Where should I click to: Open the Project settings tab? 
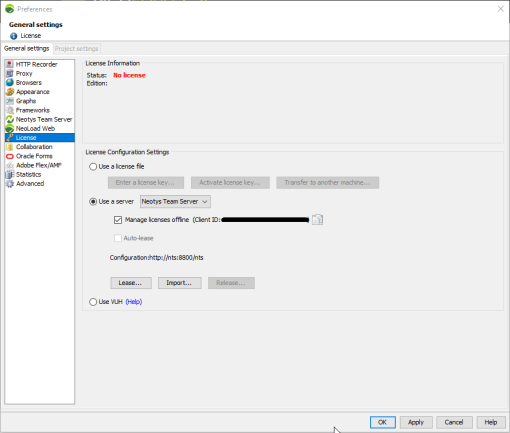(77, 49)
